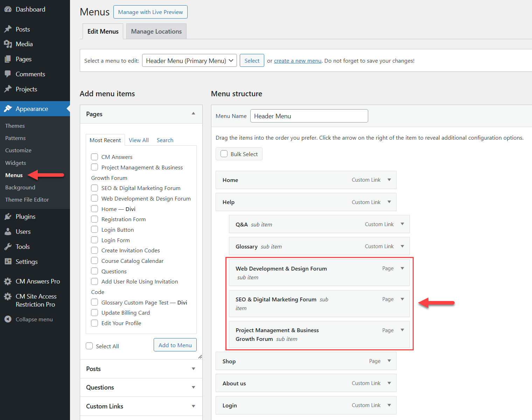This screenshot has width=532, height=420.
Task: Check Project Management & Business page checkbox
Action: (x=94, y=167)
